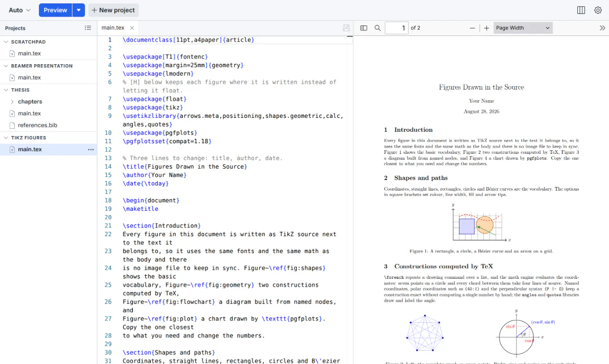
Task: Click the \section{Shapes and paths} line
Action: 169,353
